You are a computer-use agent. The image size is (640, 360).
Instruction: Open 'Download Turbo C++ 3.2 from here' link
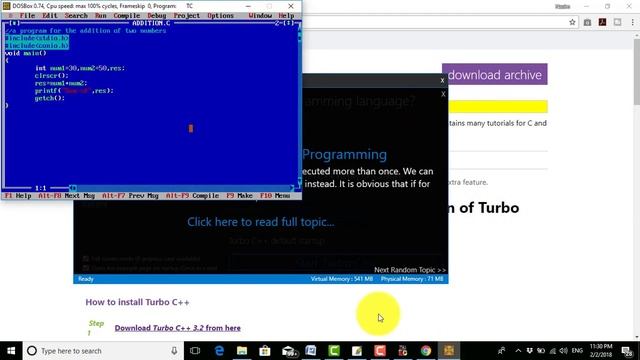pos(178,328)
